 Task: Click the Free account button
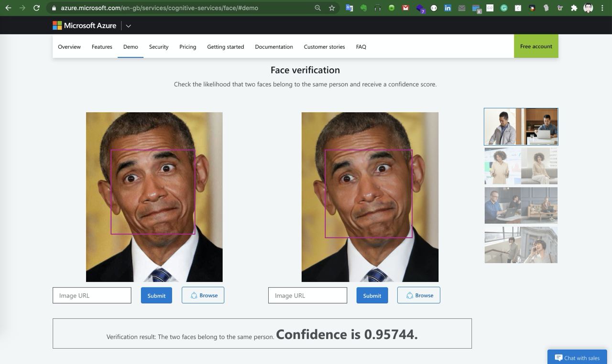pos(535,46)
